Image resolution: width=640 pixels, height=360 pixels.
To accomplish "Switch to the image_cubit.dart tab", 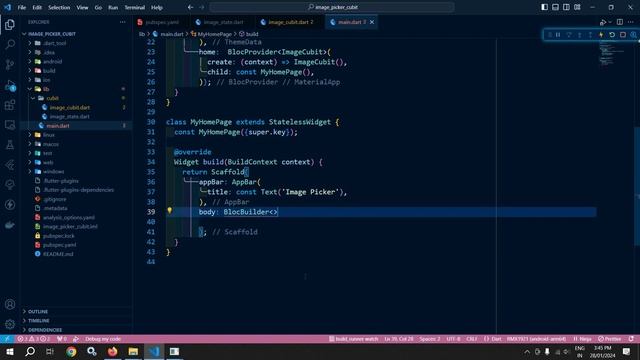I will point(290,22).
